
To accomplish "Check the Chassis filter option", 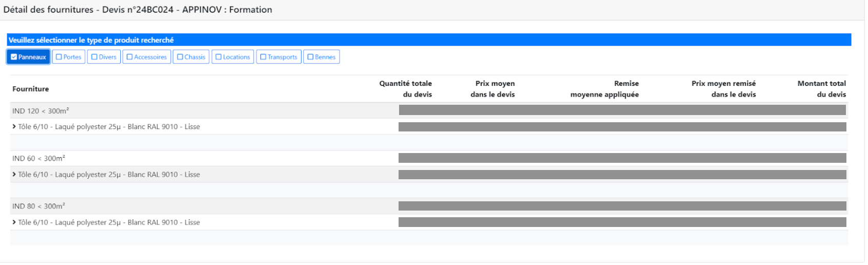I will pos(180,57).
